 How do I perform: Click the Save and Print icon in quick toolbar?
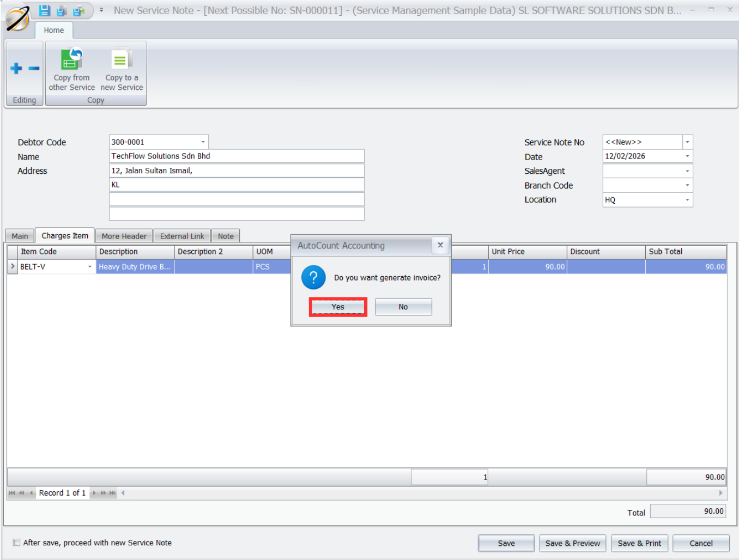(79, 10)
